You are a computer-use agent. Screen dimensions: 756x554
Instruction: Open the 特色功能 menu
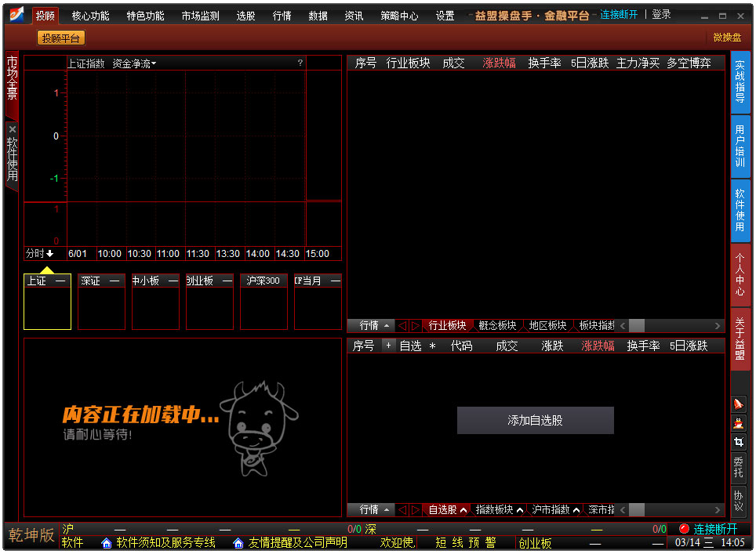point(146,16)
